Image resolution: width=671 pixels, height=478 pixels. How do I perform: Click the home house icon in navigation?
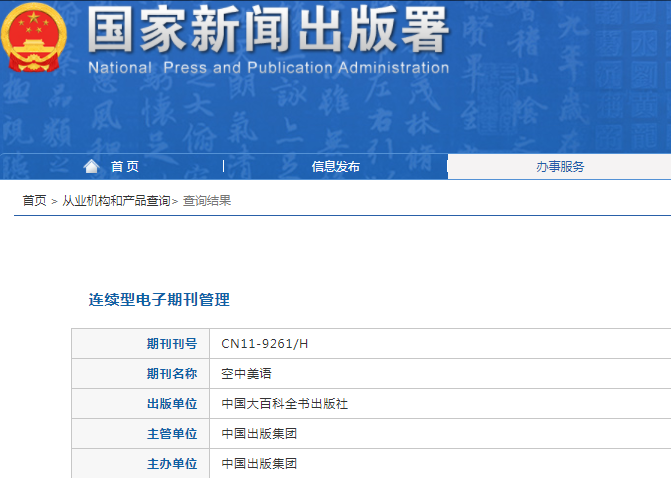point(91,166)
